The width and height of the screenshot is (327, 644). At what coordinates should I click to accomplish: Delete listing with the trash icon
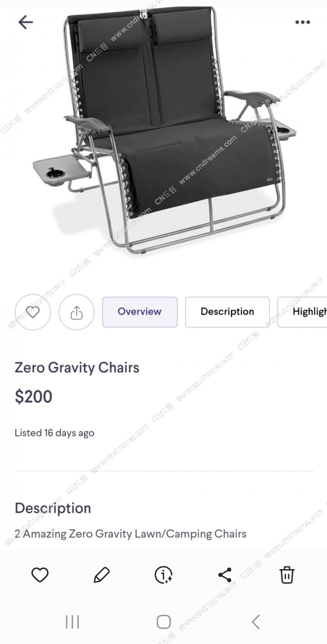pyautogui.click(x=287, y=575)
